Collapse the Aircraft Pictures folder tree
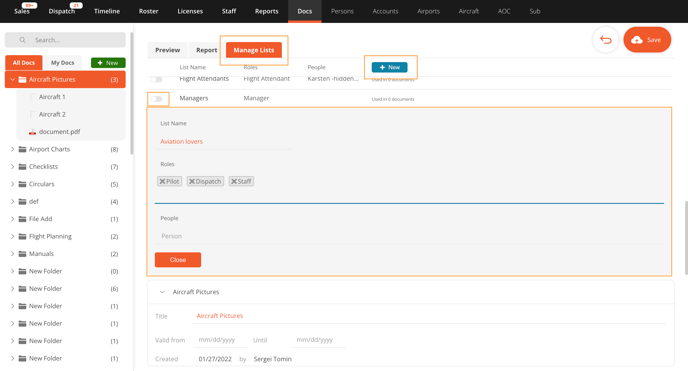 pos(12,79)
